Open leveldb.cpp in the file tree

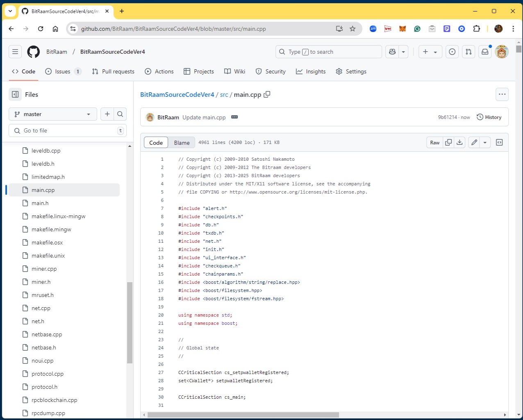click(x=46, y=151)
